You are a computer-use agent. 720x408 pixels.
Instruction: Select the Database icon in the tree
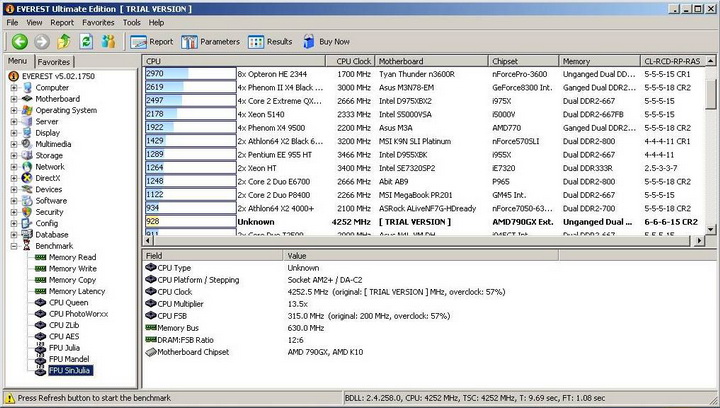pyautogui.click(x=27, y=235)
